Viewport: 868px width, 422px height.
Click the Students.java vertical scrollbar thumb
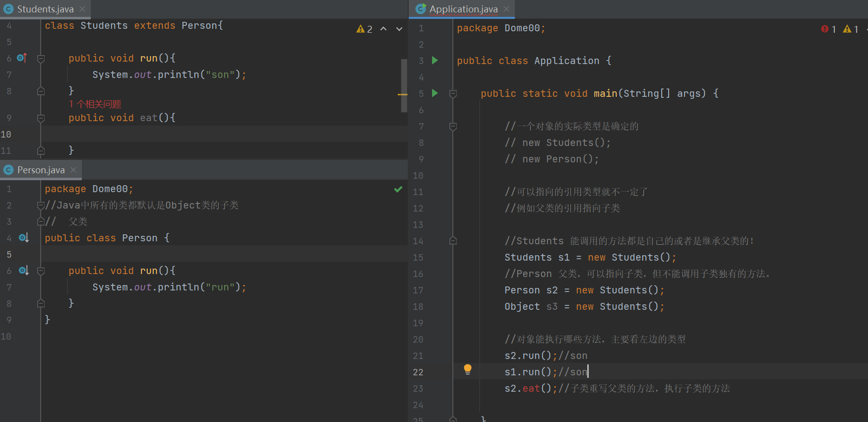(x=404, y=85)
